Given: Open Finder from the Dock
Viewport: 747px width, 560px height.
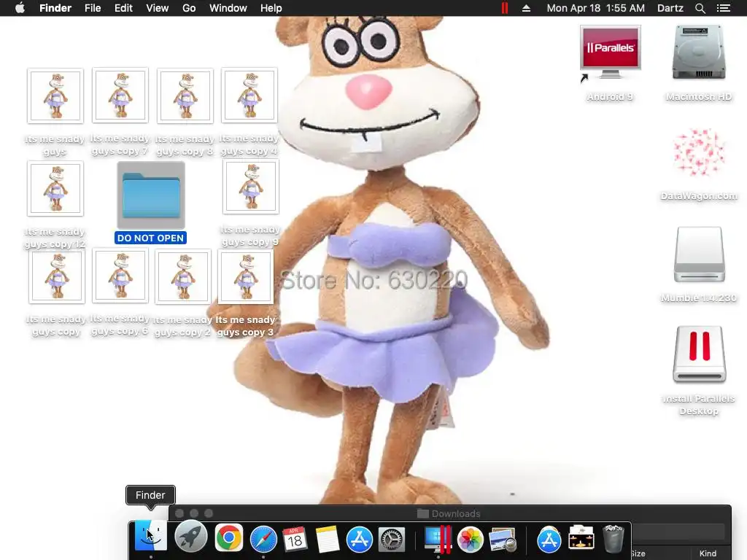Looking at the screenshot, I should (150, 536).
